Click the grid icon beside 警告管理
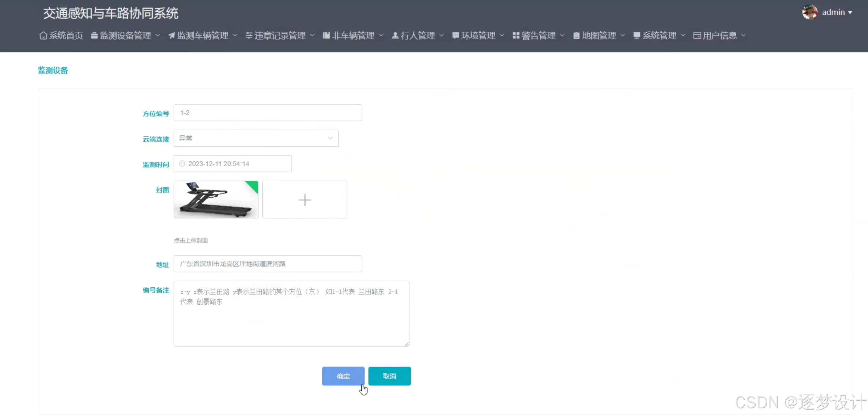The image size is (868, 417). (516, 35)
